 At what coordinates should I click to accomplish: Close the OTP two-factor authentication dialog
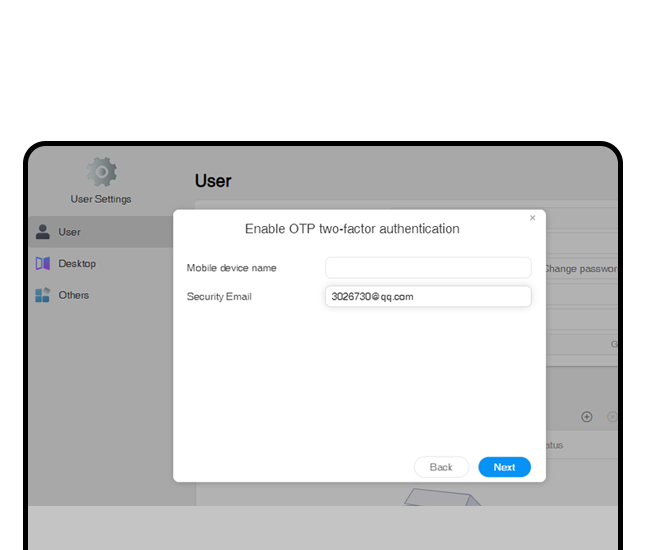pyautogui.click(x=532, y=218)
